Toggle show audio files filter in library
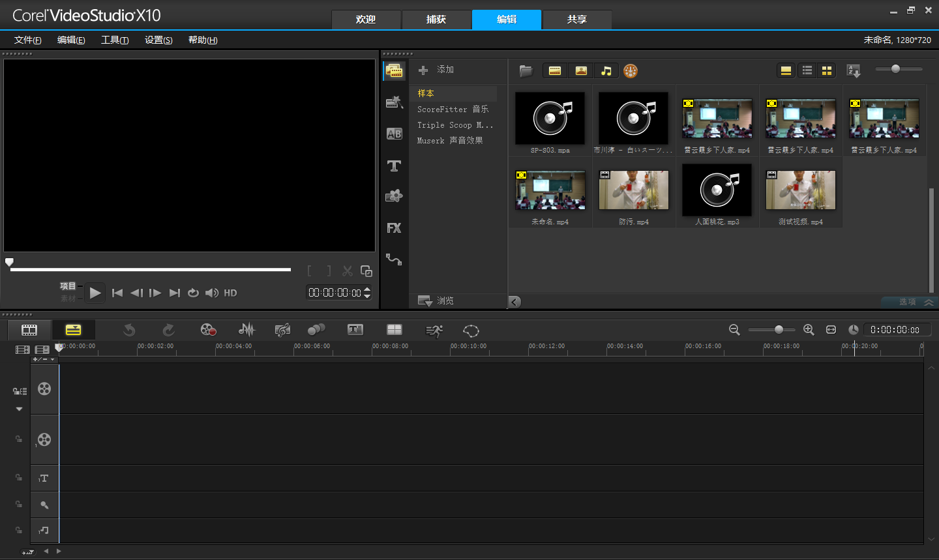Screen dimensions: 939x560 (606, 70)
